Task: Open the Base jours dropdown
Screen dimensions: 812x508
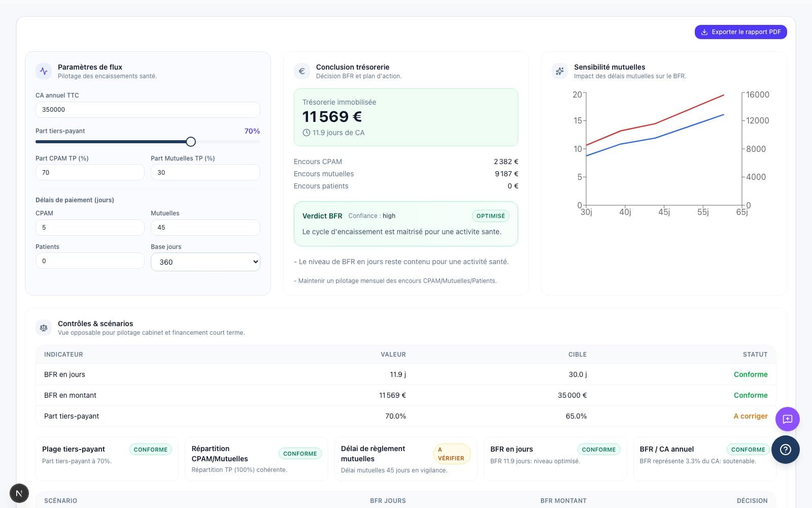Action: tap(205, 262)
